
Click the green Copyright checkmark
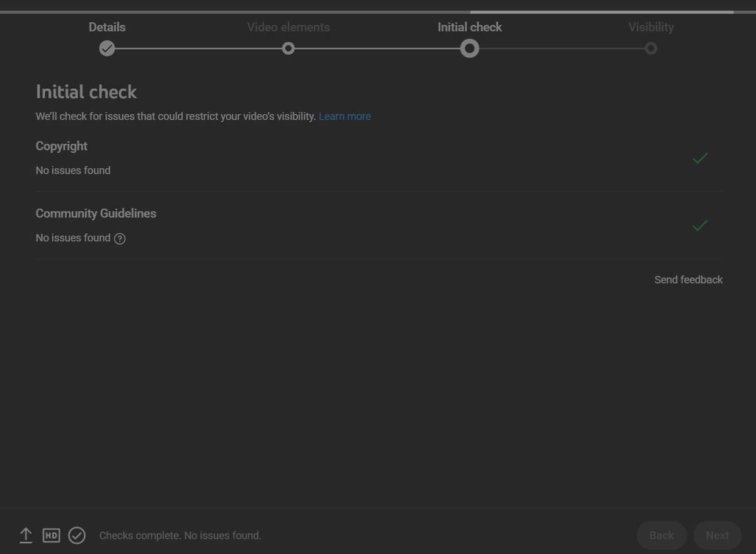700,158
